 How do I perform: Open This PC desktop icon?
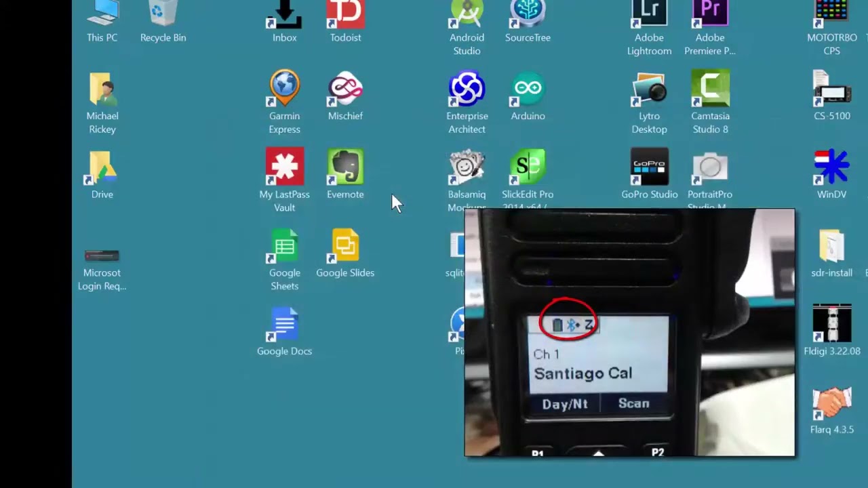tap(102, 22)
